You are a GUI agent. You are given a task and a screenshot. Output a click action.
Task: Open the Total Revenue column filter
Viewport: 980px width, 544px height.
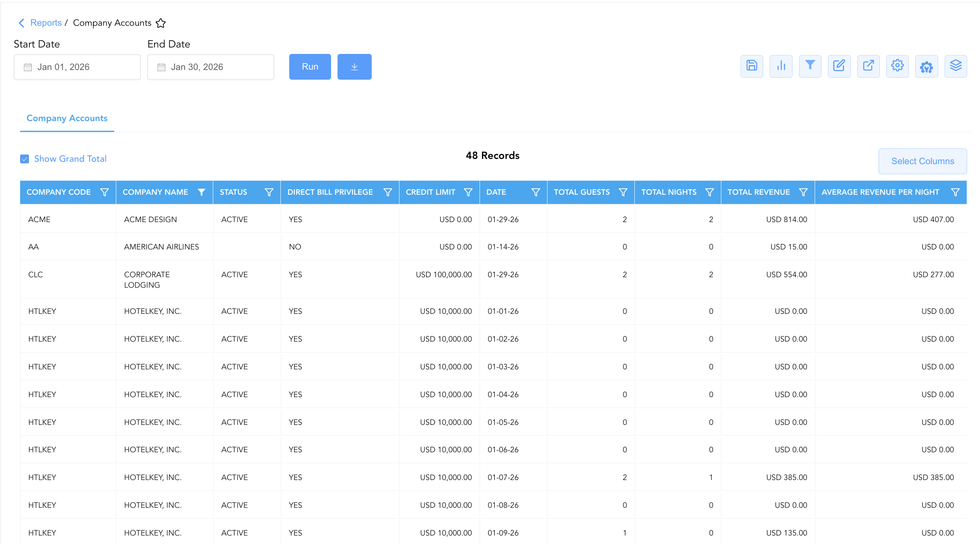(x=803, y=192)
